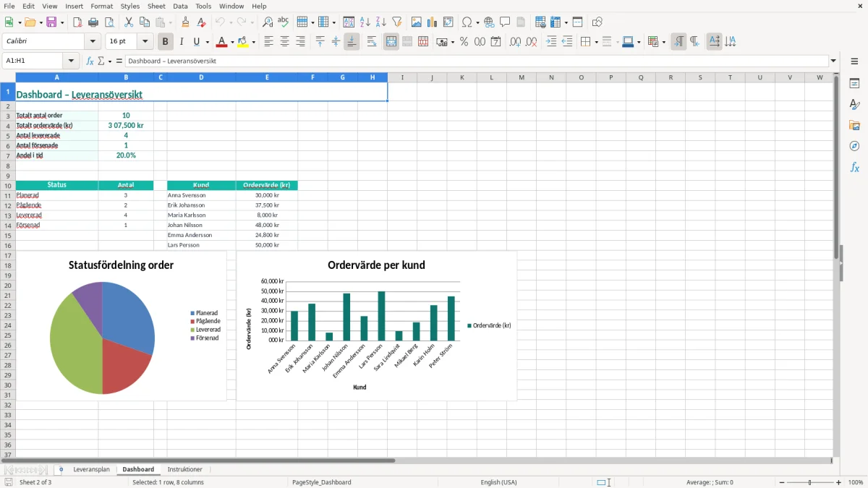Format as date icon
Viewport: 868px width, 488px height.
pyautogui.click(x=496, y=42)
